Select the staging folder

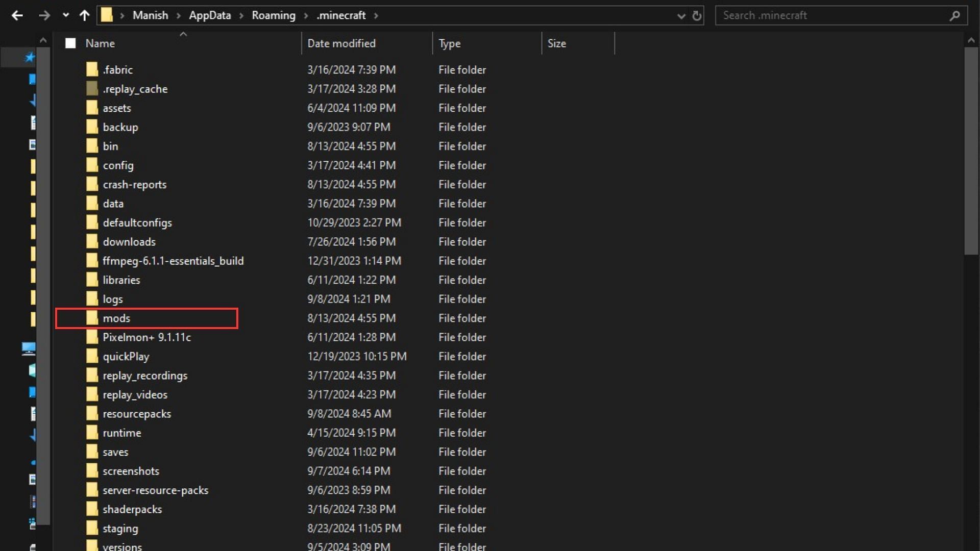point(119,528)
